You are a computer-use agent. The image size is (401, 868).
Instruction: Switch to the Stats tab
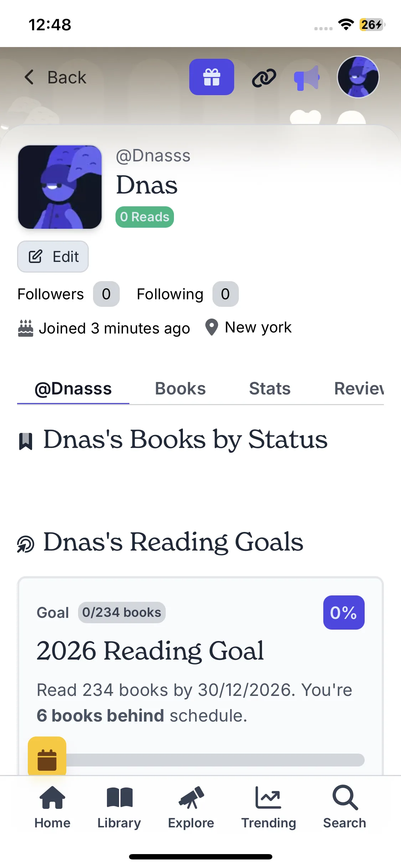(270, 388)
